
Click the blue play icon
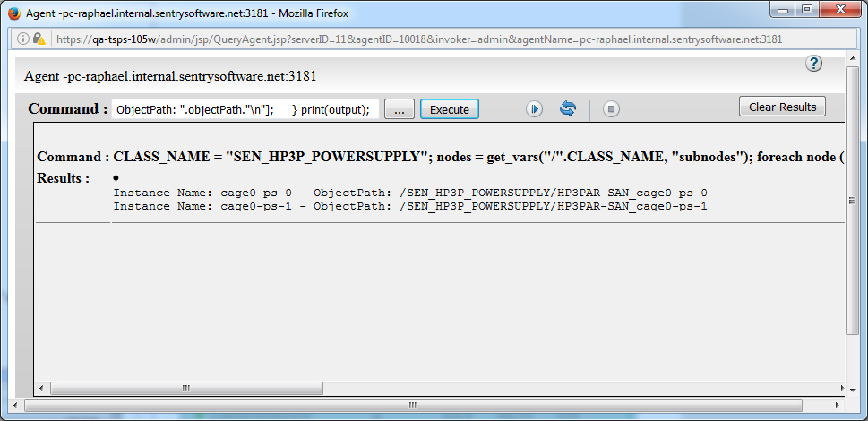535,109
